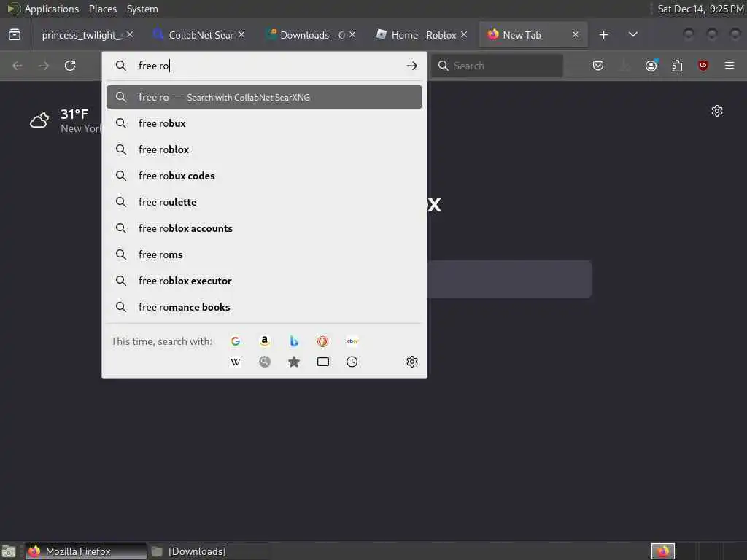Screen dimensions: 747x560
Task: Close the Downloads tab
Action: [352, 35]
